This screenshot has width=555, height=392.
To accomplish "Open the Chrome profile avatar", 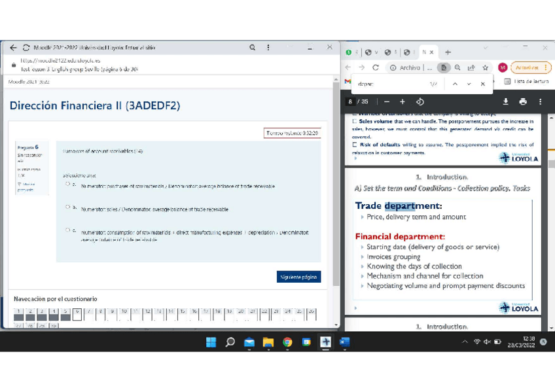I will (502, 67).
